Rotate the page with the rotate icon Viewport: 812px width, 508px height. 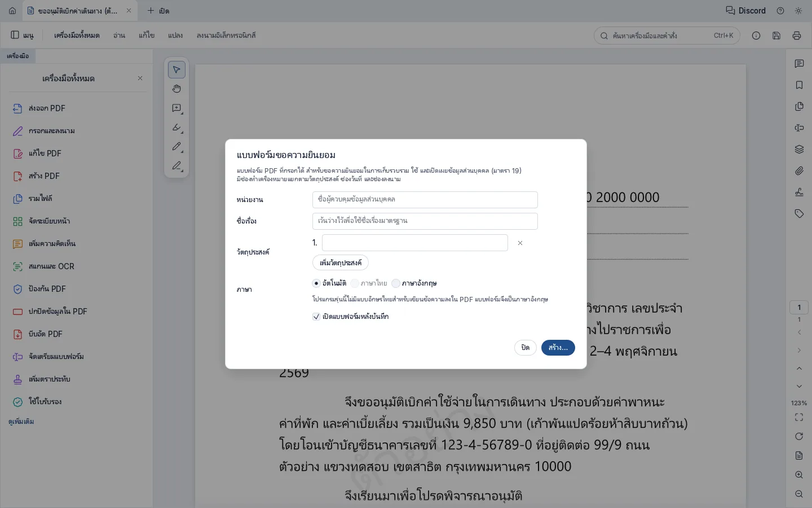tap(799, 436)
